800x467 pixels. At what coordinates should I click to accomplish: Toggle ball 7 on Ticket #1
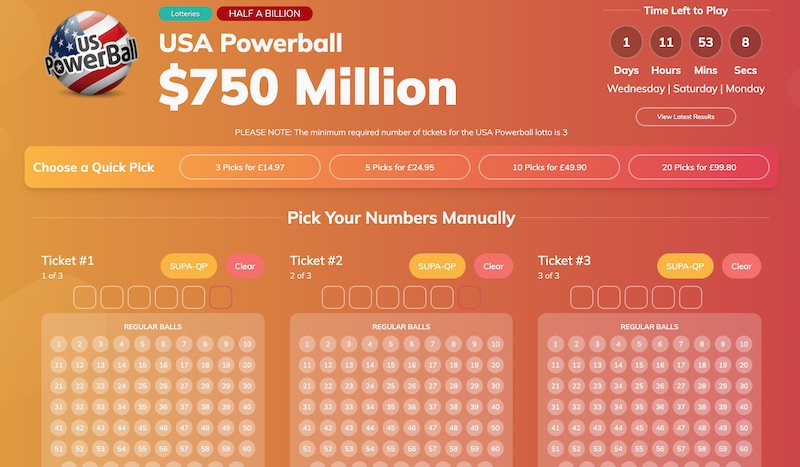186,344
